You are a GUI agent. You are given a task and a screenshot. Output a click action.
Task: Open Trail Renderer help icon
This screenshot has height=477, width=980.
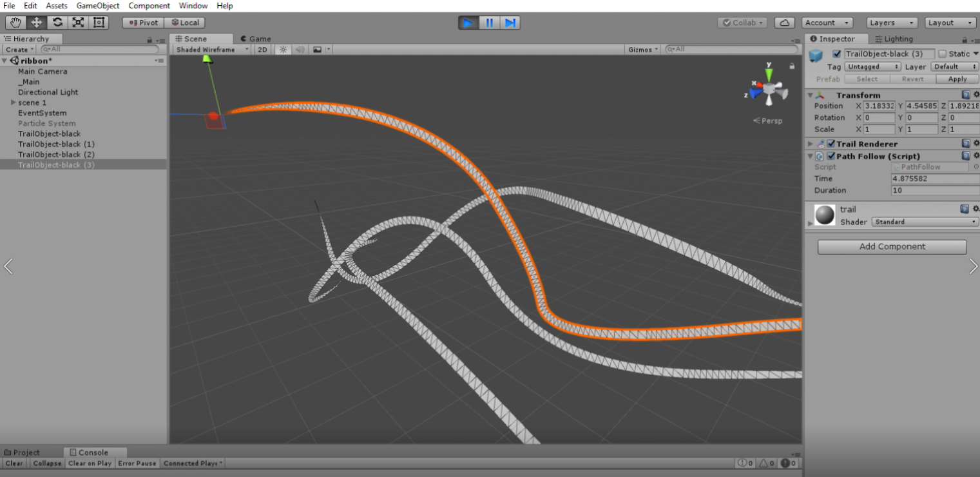[965, 144]
